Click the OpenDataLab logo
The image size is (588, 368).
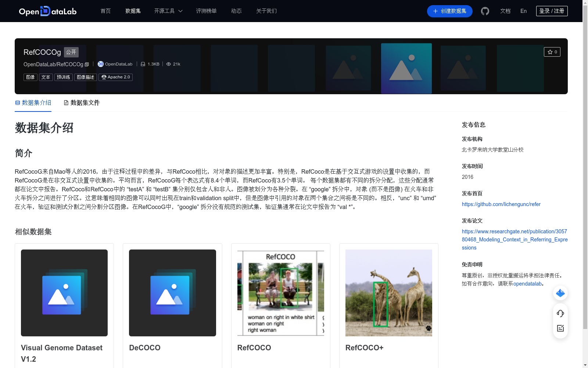tap(48, 11)
